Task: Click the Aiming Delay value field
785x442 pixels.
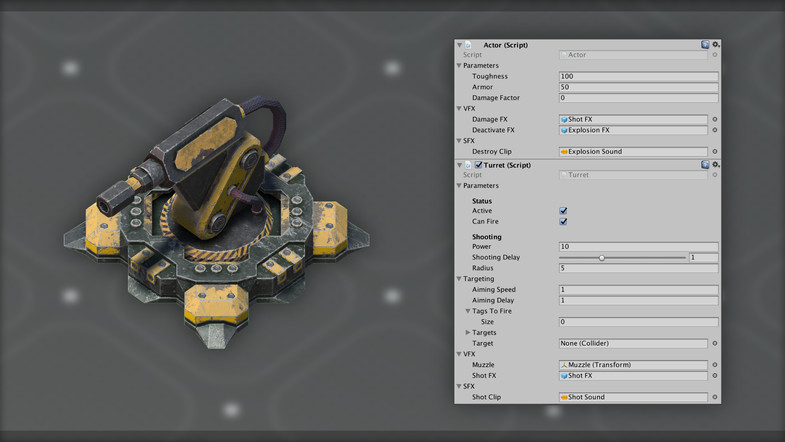Action: pos(638,300)
